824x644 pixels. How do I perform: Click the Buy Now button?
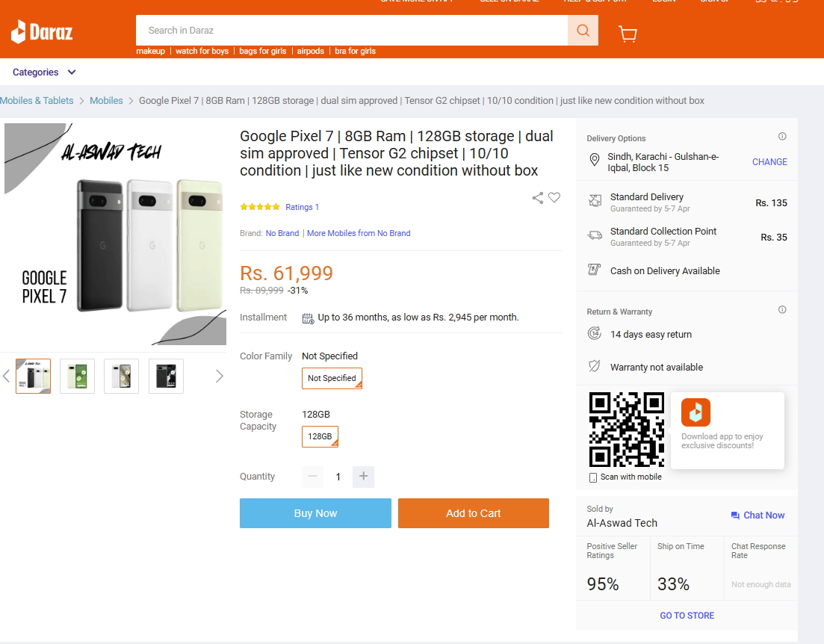click(x=315, y=513)
